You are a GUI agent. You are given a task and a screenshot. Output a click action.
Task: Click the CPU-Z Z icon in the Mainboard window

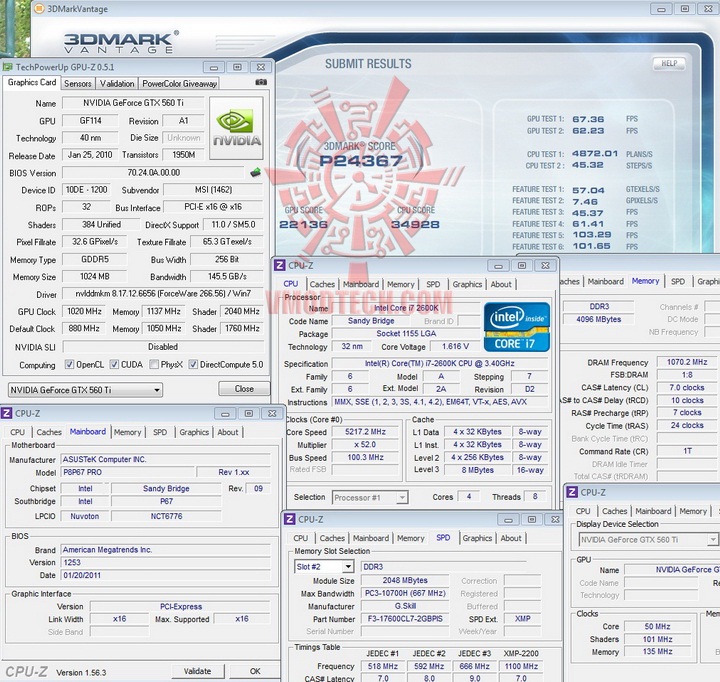[6, 413]
